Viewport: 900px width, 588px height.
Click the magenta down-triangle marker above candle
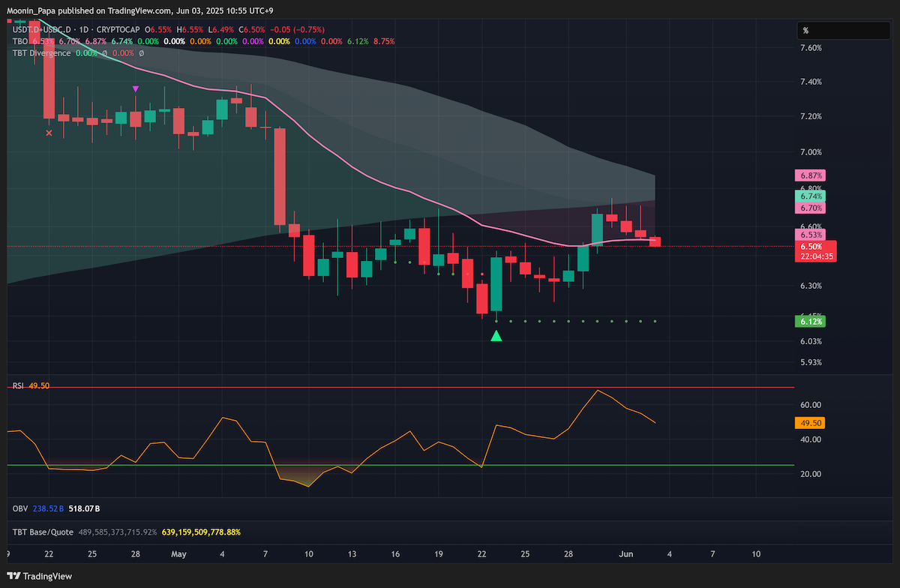coord(135,88)
